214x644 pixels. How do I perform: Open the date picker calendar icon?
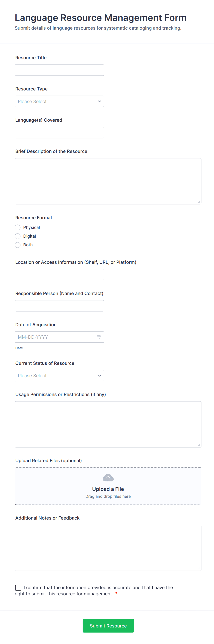[98, 337]
